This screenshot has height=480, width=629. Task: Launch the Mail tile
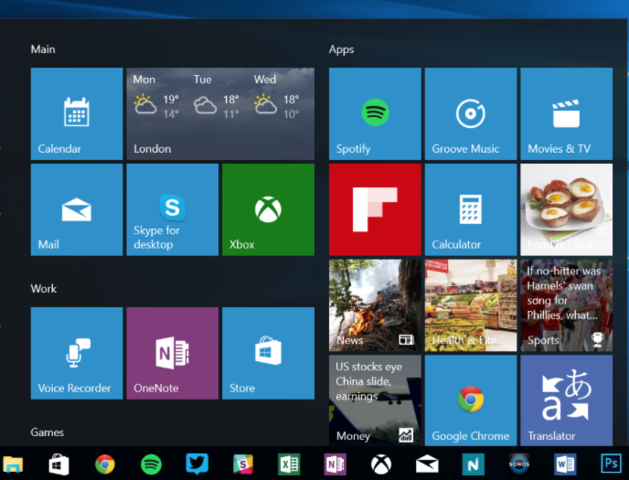click(77, 209)
